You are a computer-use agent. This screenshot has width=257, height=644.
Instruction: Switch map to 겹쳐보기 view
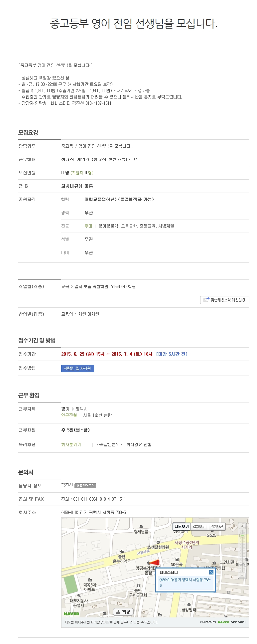click(x=199, y=527)
